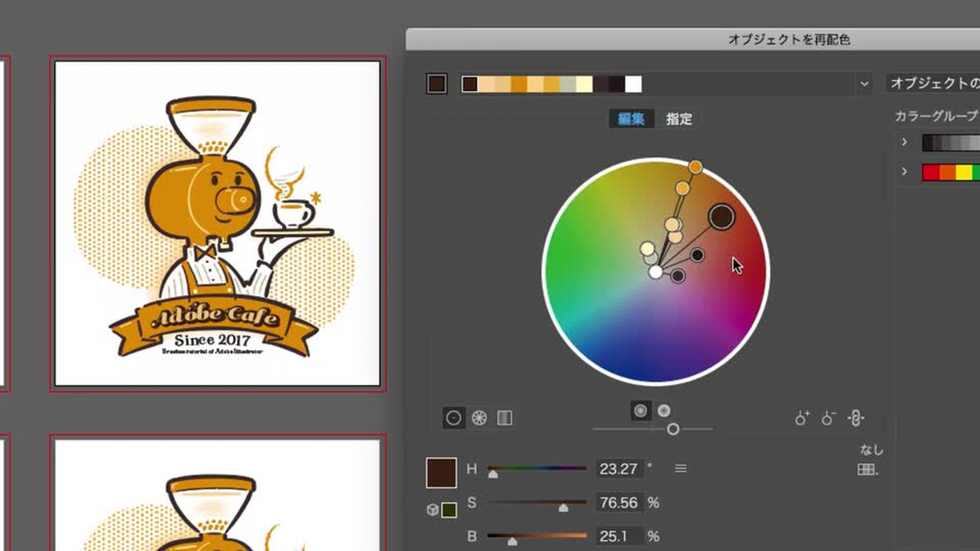Show saturation and hue on the wheel
Screen dimensions: 980x551
pyautogui.click(x=641, y=411)
